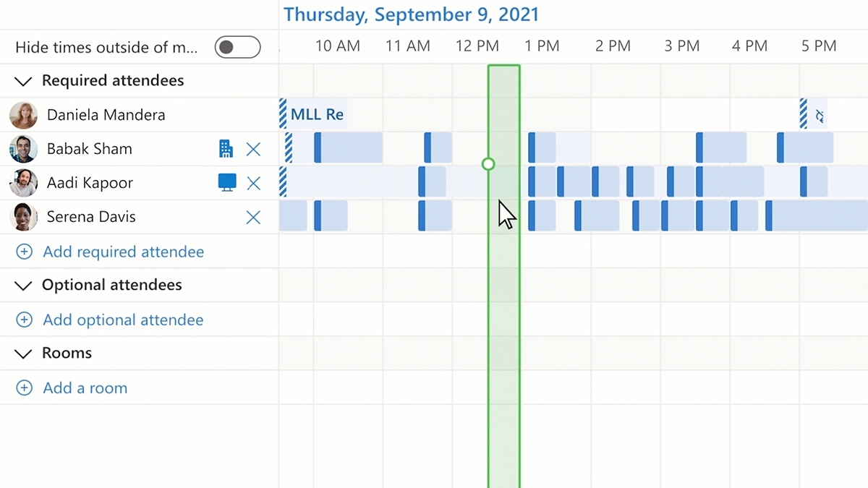Click the plus icon for optional attendee
868x488 pixels.
(x=25, y=320)
